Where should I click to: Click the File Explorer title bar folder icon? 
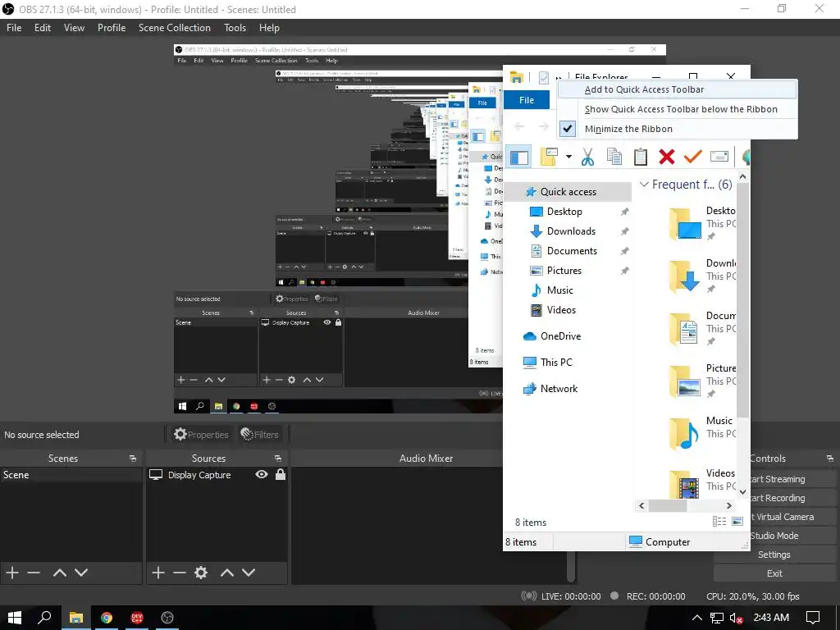(516, 78)
